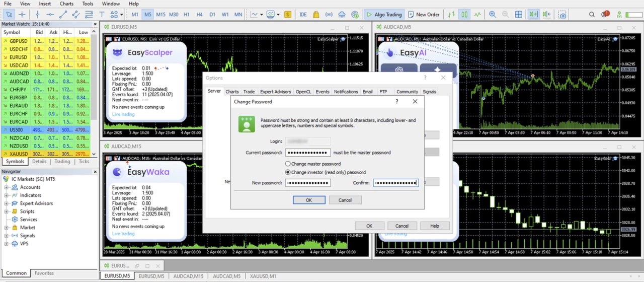Select the M30 timeframe
The width and height of the screenshot is (644, 282).
point(174,15)
